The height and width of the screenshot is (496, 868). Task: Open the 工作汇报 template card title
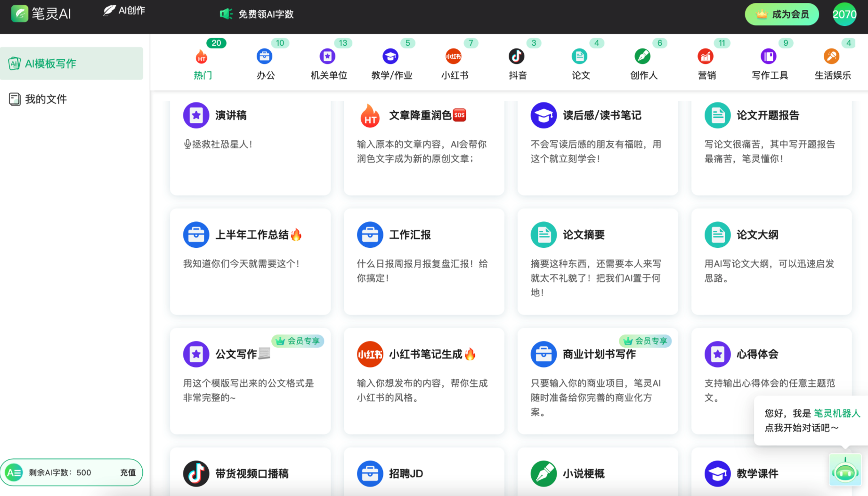click(410, 235)
